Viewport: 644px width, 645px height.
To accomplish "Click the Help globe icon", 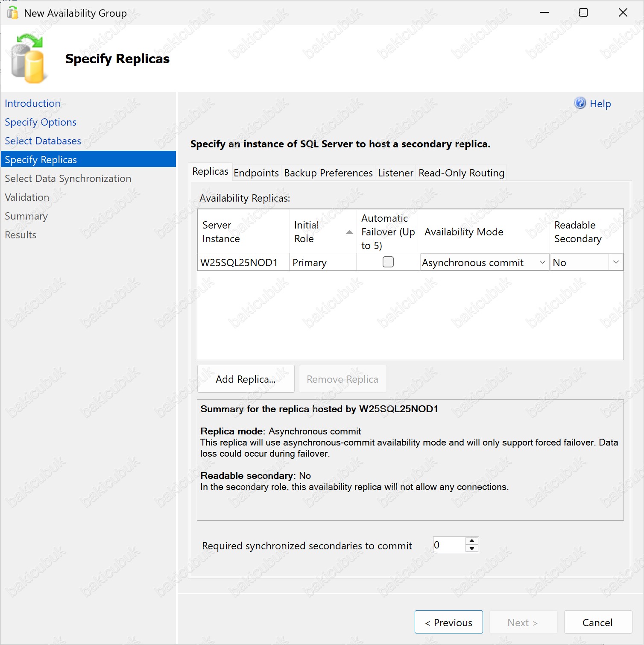I will coord(580,103).
